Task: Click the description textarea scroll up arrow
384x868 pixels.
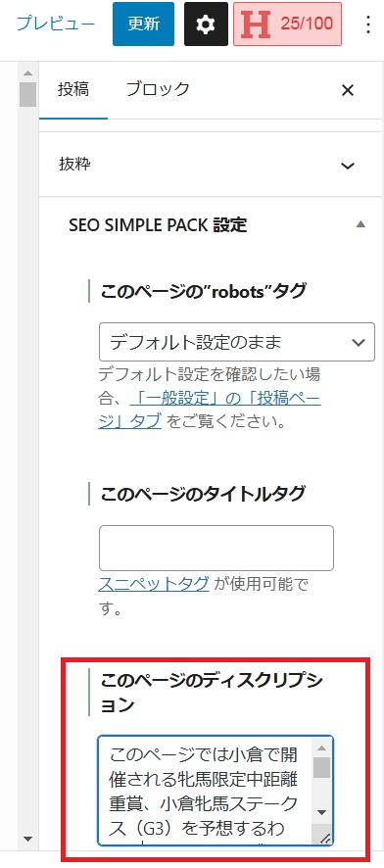Action: click(321, 747)
